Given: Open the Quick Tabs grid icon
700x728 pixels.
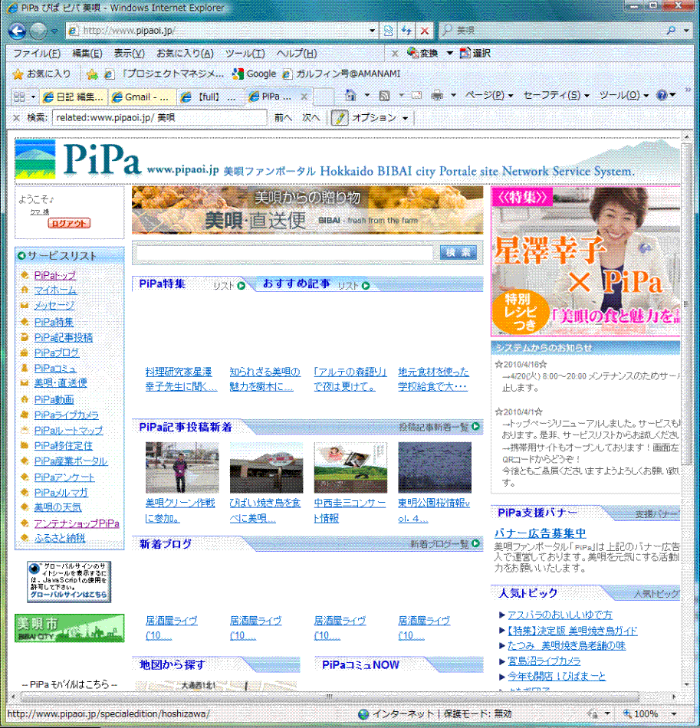Looking at the screenshot, I should (x=19, y=97).
